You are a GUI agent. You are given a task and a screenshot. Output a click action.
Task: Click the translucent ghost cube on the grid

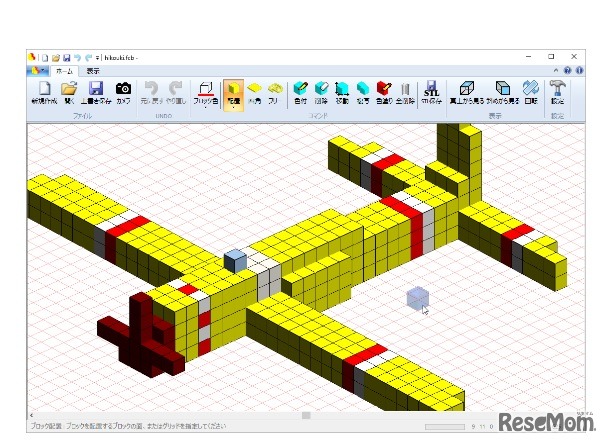[x=418, y=298]
